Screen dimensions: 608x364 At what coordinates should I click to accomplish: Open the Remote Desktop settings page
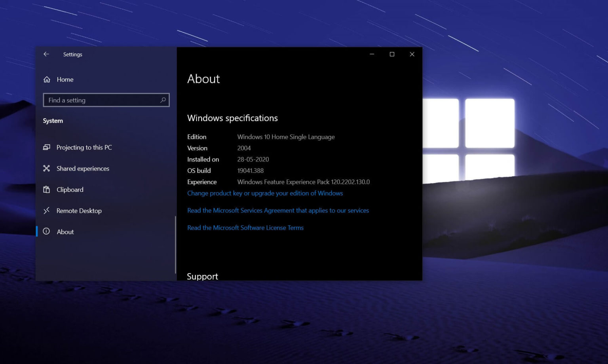click(x=79, y=210)
